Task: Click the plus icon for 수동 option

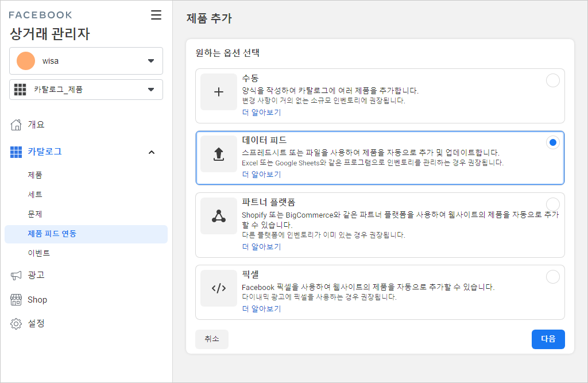Action: click(x=219, y=92)
